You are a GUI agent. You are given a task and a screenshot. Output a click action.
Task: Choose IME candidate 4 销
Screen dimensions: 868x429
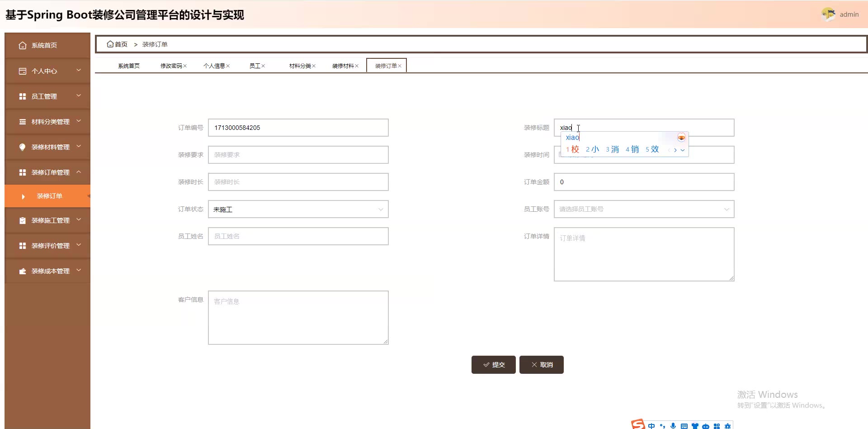tap(632, 149)
